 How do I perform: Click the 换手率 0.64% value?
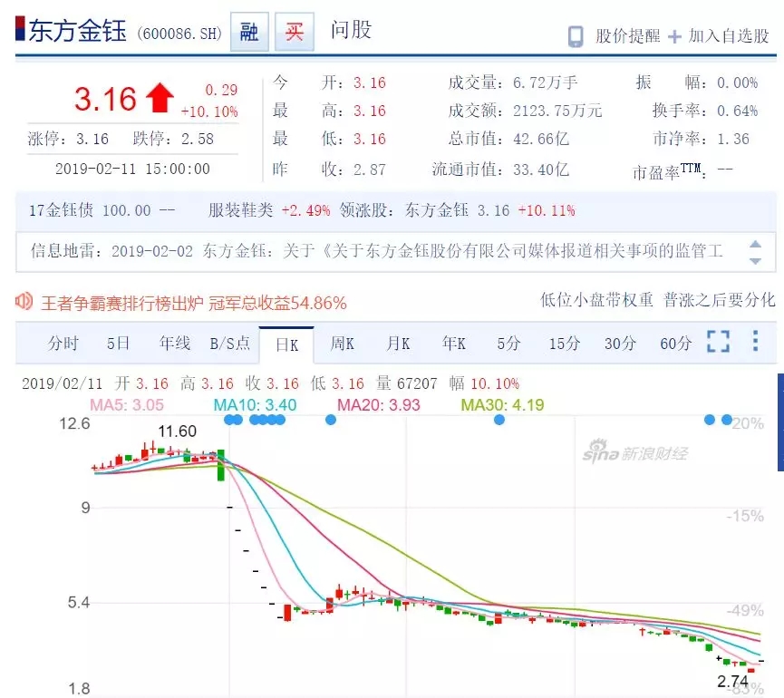738,111
